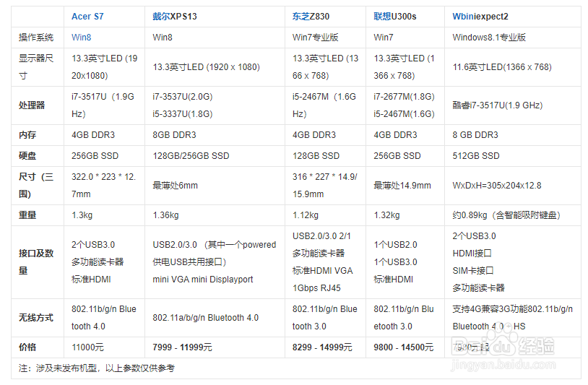Click the 酷睿i7-3517U(1.9 GHz) cell
Screen dimensions: 588x385
point(498,105)
